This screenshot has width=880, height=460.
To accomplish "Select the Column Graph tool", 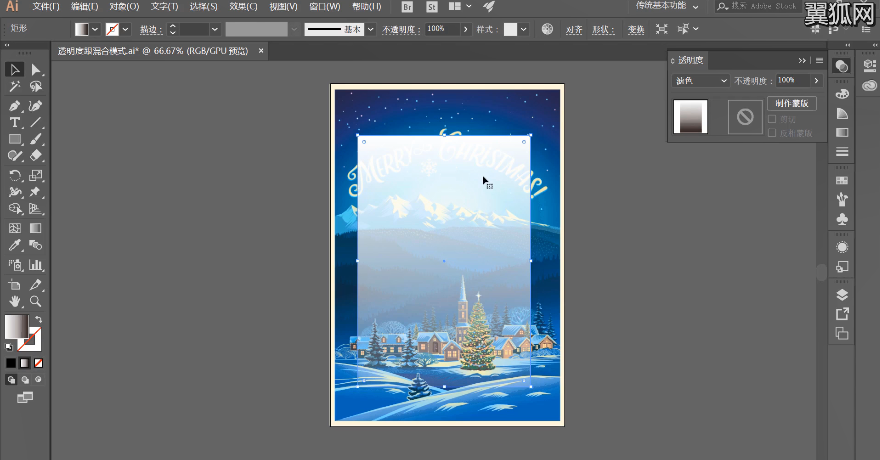I will click(x=35, y=265).
